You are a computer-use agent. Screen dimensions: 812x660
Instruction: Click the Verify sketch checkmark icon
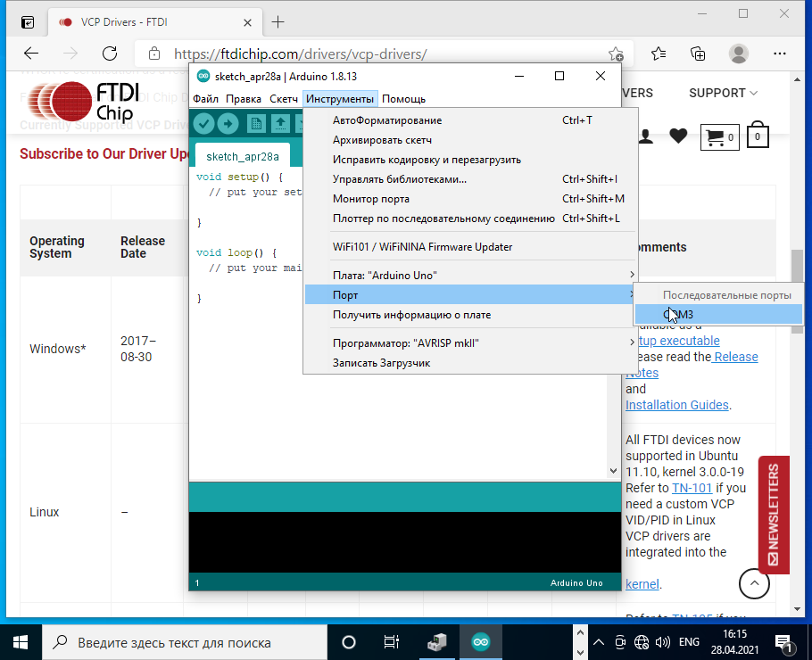tap(204, 124)
